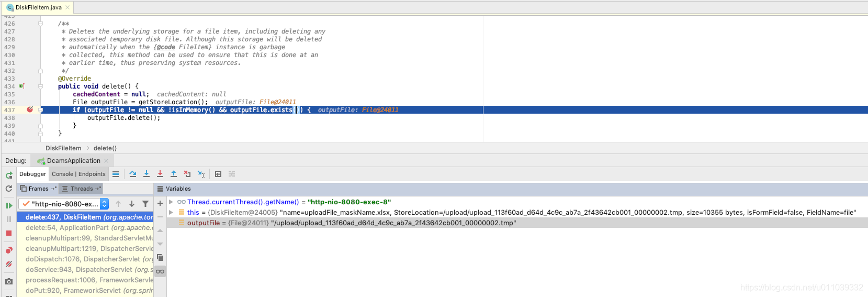This screenshot has height=297, width=868.
Task: Click the duplicate watch copy icon
Action: 160,258
